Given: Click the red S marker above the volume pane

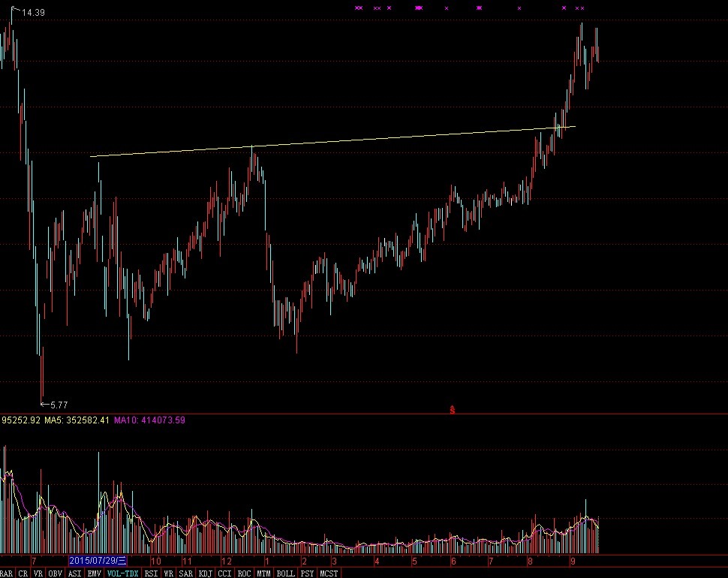Looking at the screenshot, I should (453, 410).
